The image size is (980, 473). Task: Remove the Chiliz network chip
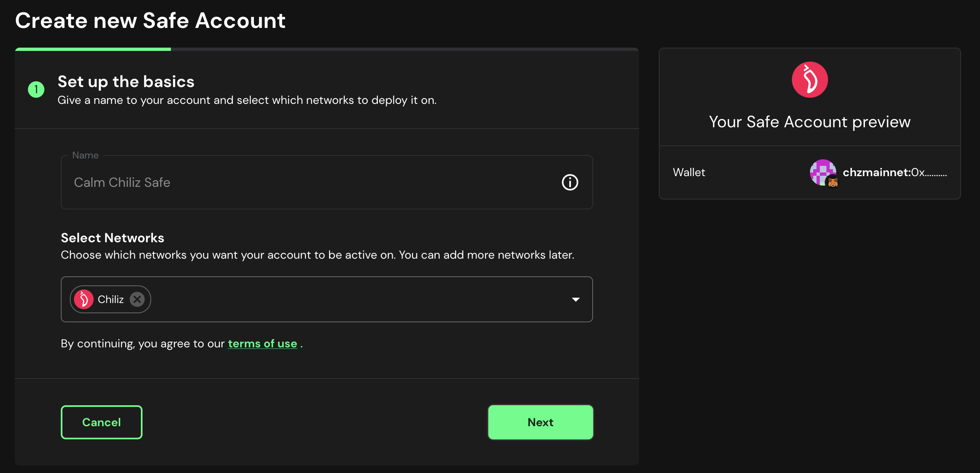(x=137, y=299)
